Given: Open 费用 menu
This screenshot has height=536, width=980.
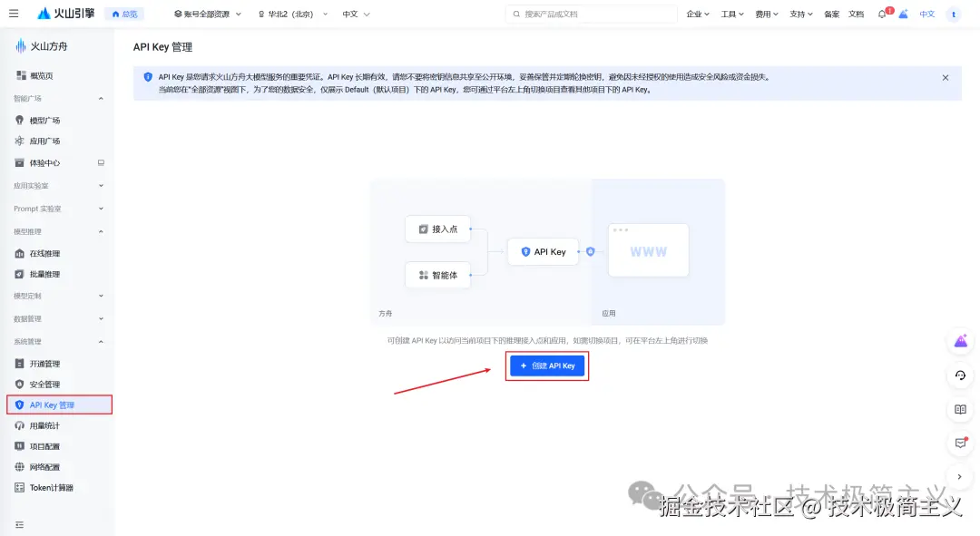Looking at the screenshot, I should 766,14.
